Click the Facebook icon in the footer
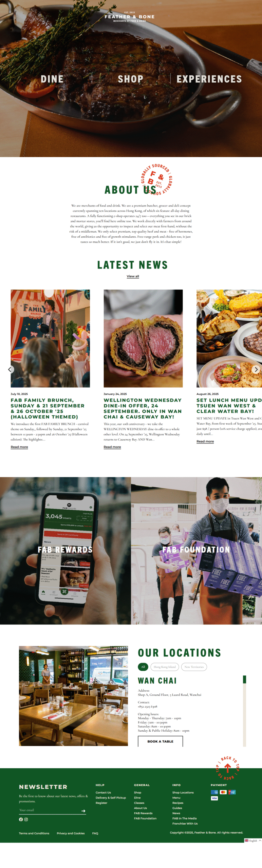Viewport: 262px width, 868px height. [21, 819]
